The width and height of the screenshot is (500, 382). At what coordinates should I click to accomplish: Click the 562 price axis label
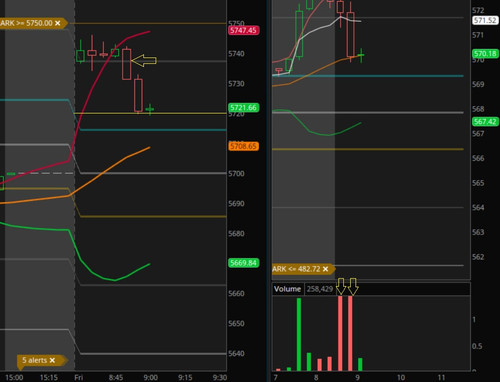coord(478,257)
